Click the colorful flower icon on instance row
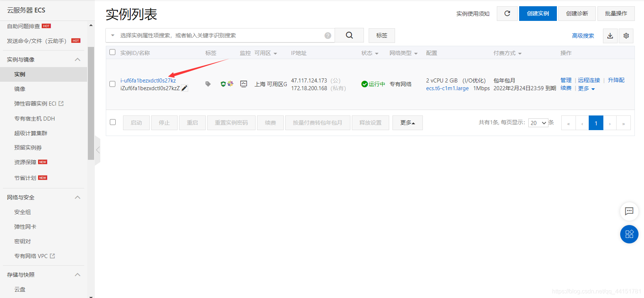The height and width of the screenshot is (298, 644). [x=230, y=84]
